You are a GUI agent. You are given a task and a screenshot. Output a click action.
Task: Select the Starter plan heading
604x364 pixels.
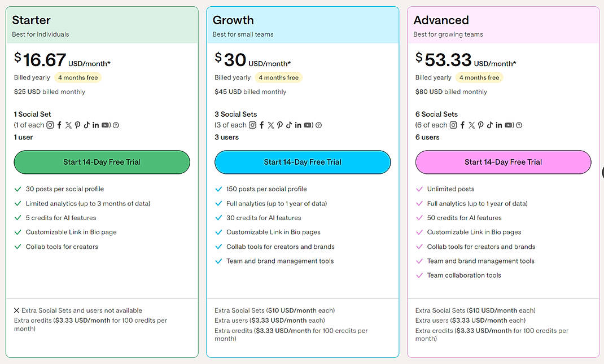32,20
